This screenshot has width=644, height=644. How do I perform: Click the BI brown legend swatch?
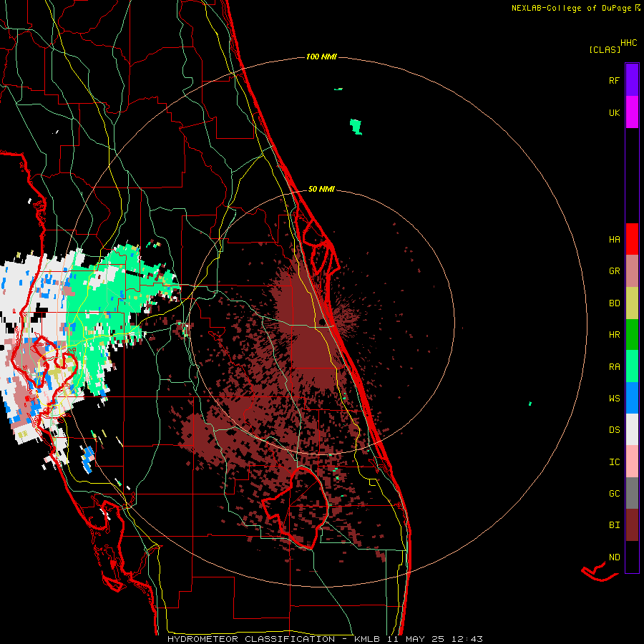click(632, 525)
